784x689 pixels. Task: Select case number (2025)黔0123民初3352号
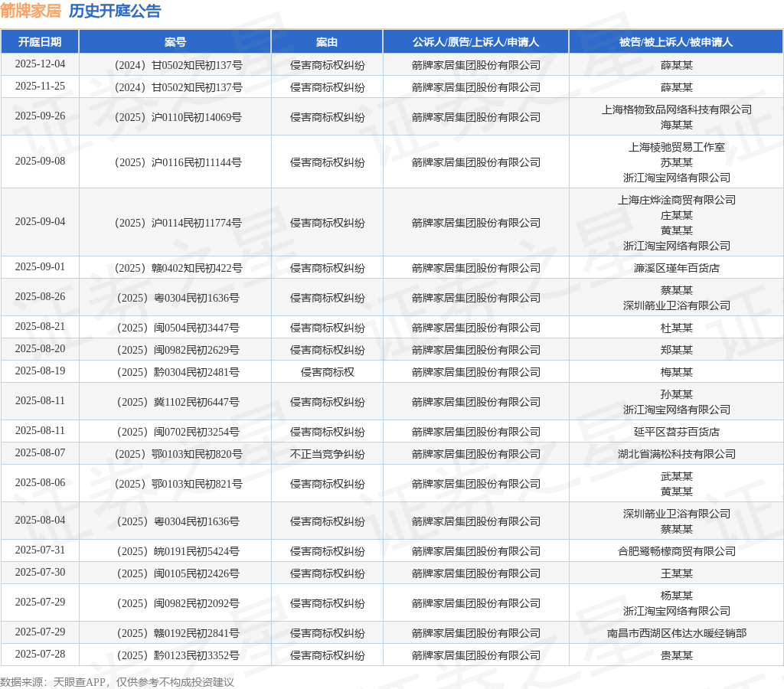(178, 655)
